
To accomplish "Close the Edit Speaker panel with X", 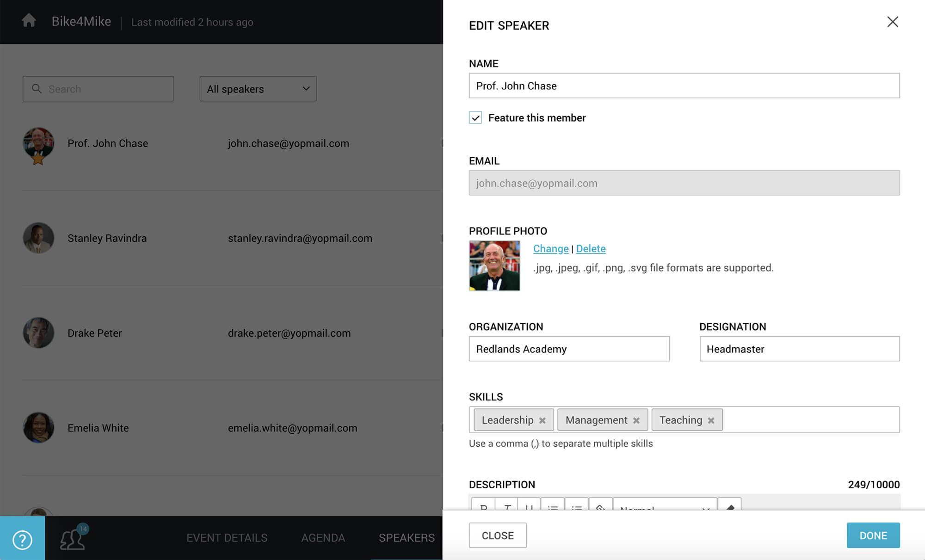I will [893, 22].
